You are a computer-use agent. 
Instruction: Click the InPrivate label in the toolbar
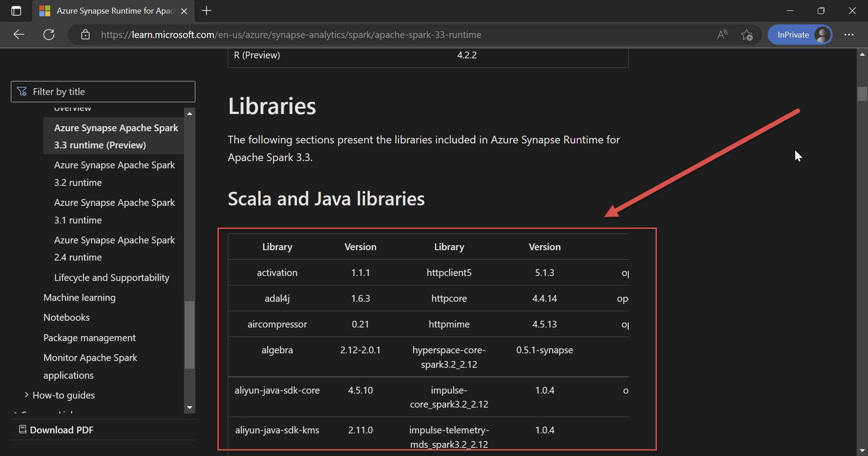[x=793, y=35]
